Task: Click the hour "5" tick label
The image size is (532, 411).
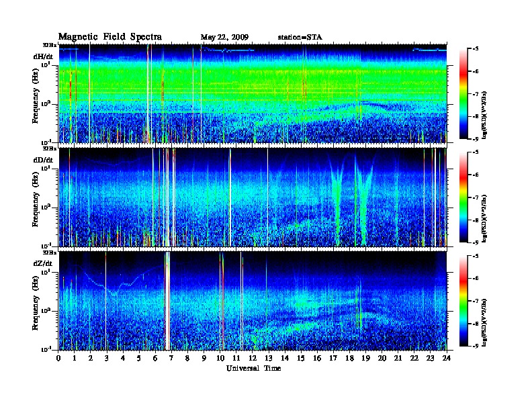Action: tap(139, 358)
